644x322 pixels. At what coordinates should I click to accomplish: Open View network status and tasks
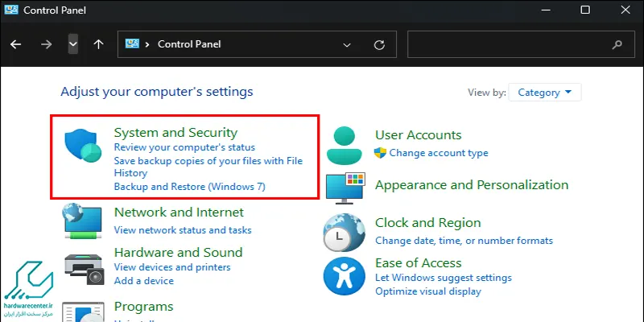click(183, 230)
